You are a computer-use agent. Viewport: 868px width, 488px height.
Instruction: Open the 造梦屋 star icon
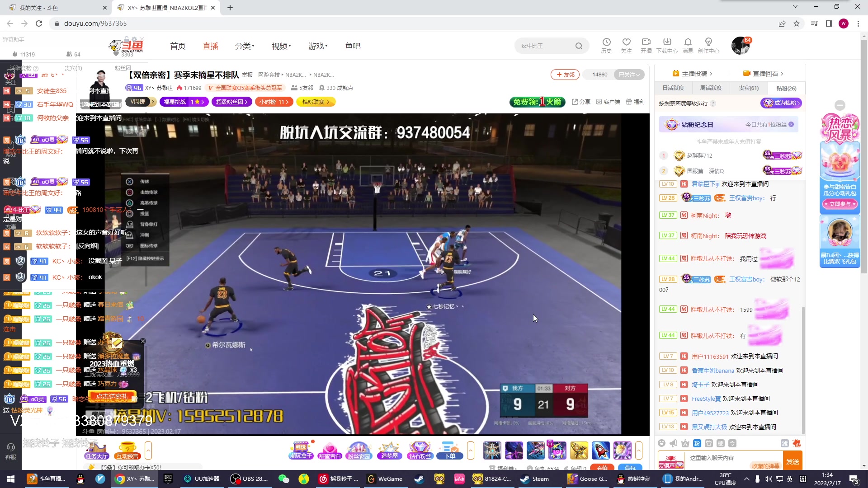389,450
